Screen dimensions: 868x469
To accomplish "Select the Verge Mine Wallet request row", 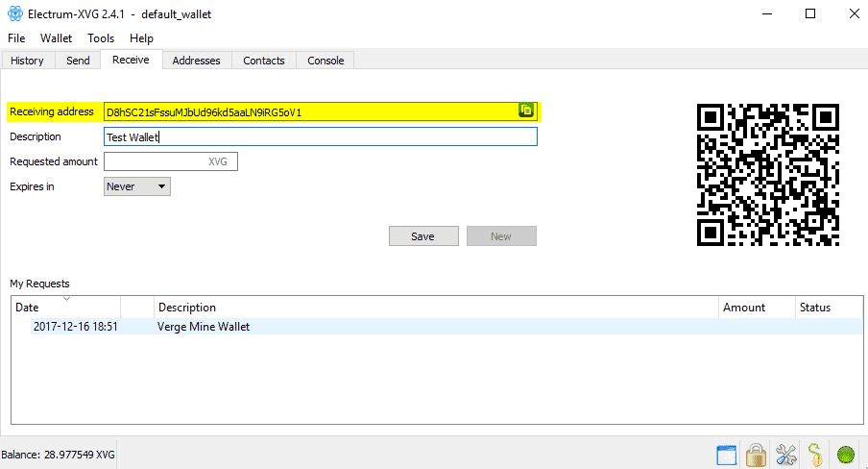I will 204,327.
